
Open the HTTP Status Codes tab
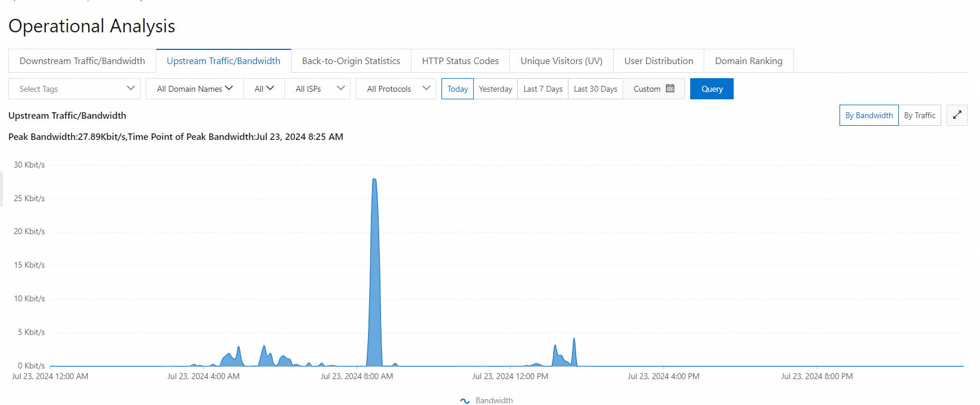point(460,61)
